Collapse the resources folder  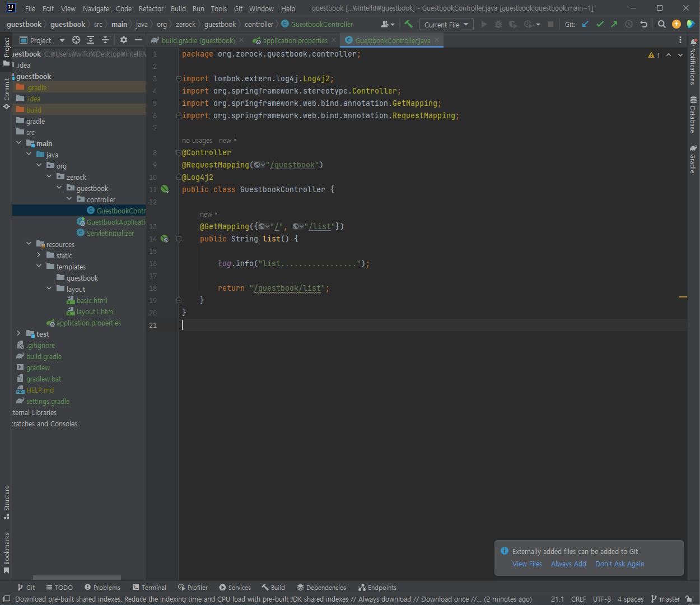click(29, 244)
